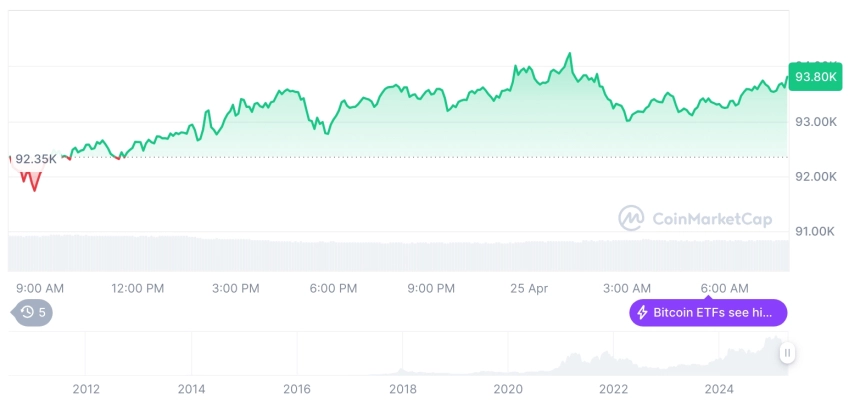The height and width of the screenshot is (401, 860).
Task: Click the history clock icon badge
Action: click(x=32, y=313)
